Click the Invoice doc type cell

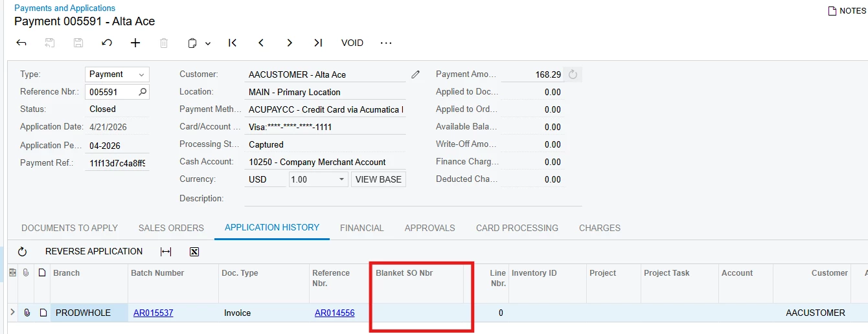coord(264,313)
